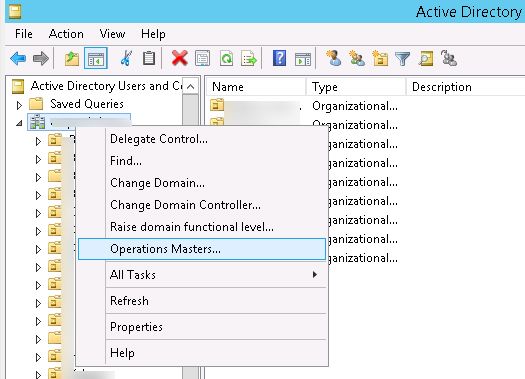Go up one level with folder icon

72,59
